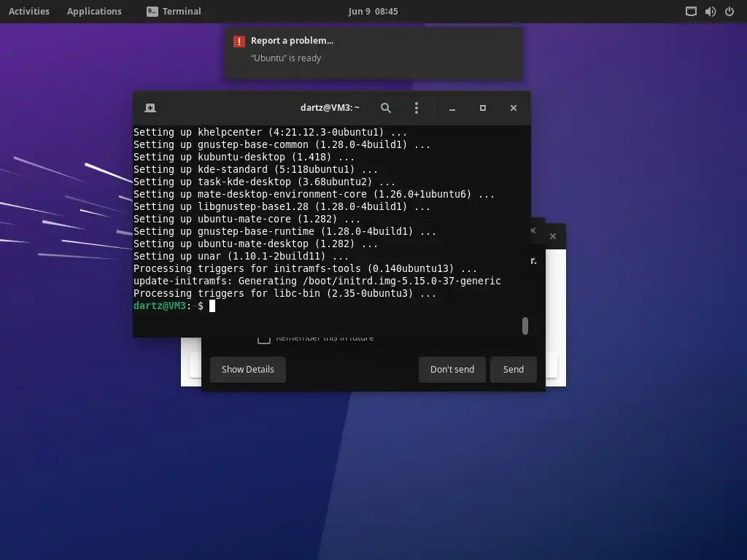747x560 pixels.
Task: Click the terminal vertical scrollbar handle
Action: click(525, 326)
